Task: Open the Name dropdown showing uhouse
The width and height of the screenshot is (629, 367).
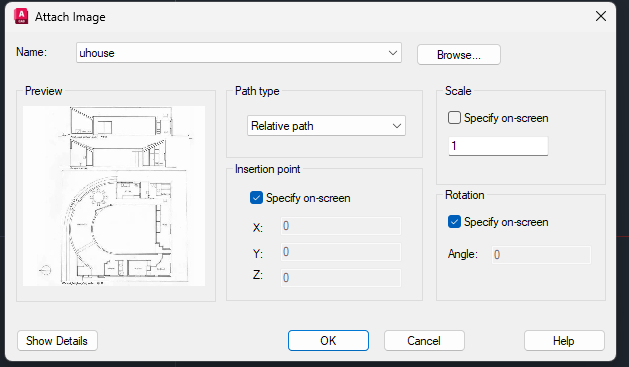Action: [x=239, y=53]
